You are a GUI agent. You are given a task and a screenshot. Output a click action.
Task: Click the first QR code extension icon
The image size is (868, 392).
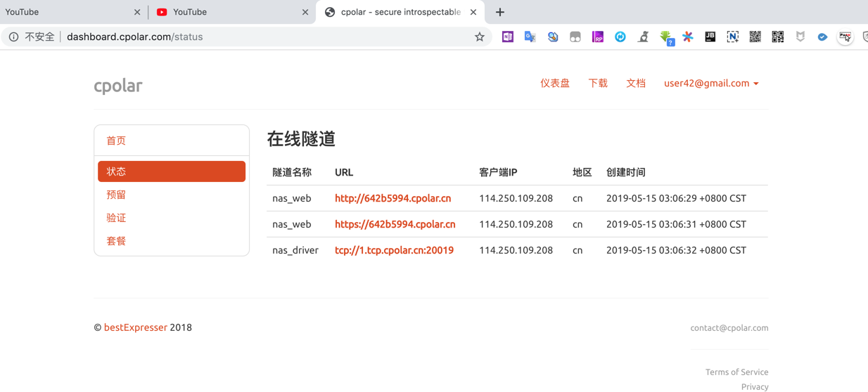(x=755, y=37)
